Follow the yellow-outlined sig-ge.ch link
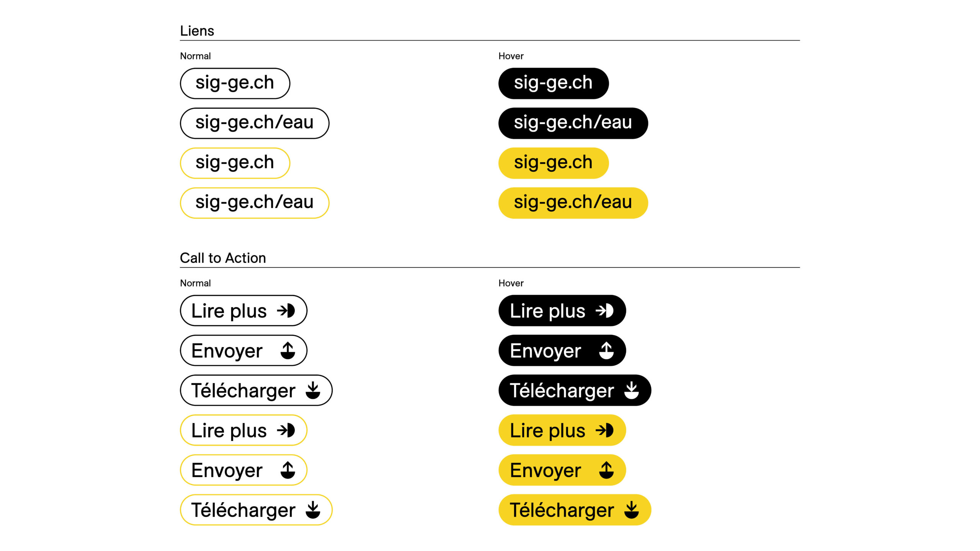The height and width of the screenshot is (551, 980). [235, 163]
